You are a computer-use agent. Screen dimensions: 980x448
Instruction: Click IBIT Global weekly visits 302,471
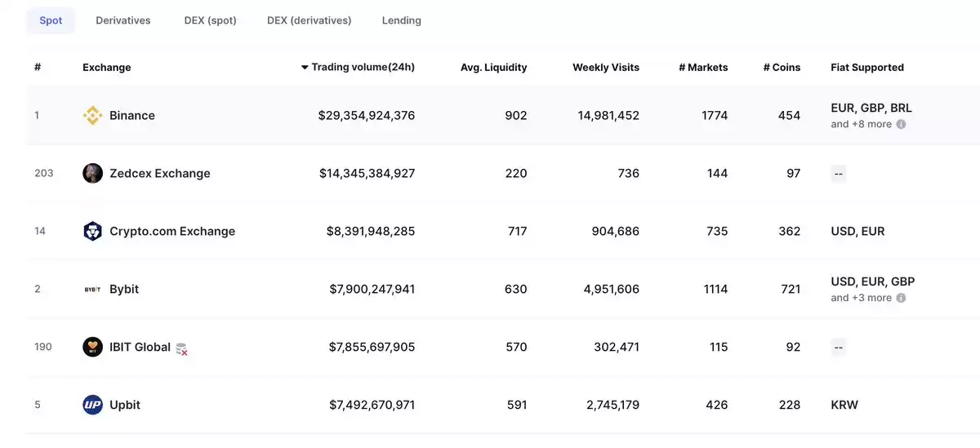617,347
